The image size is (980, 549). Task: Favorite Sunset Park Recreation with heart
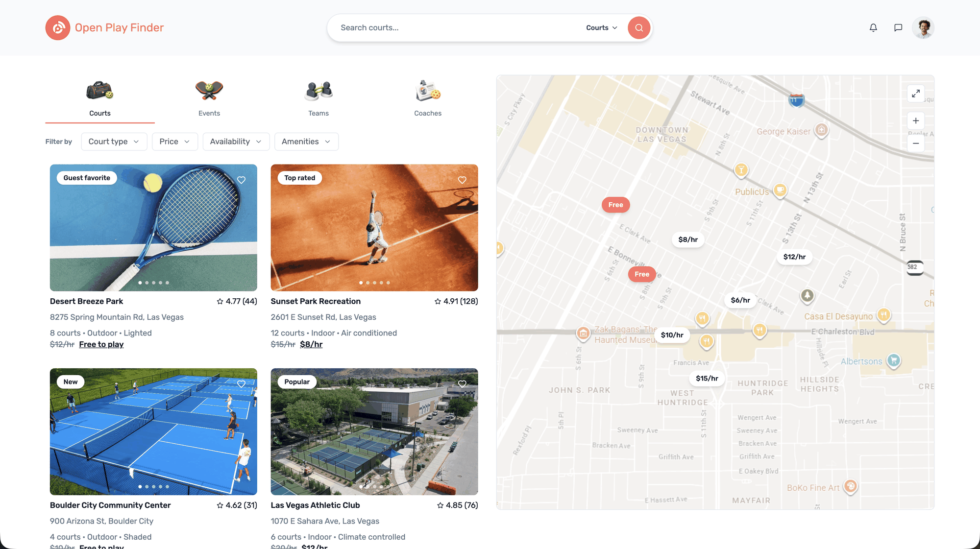coord(462,180)
